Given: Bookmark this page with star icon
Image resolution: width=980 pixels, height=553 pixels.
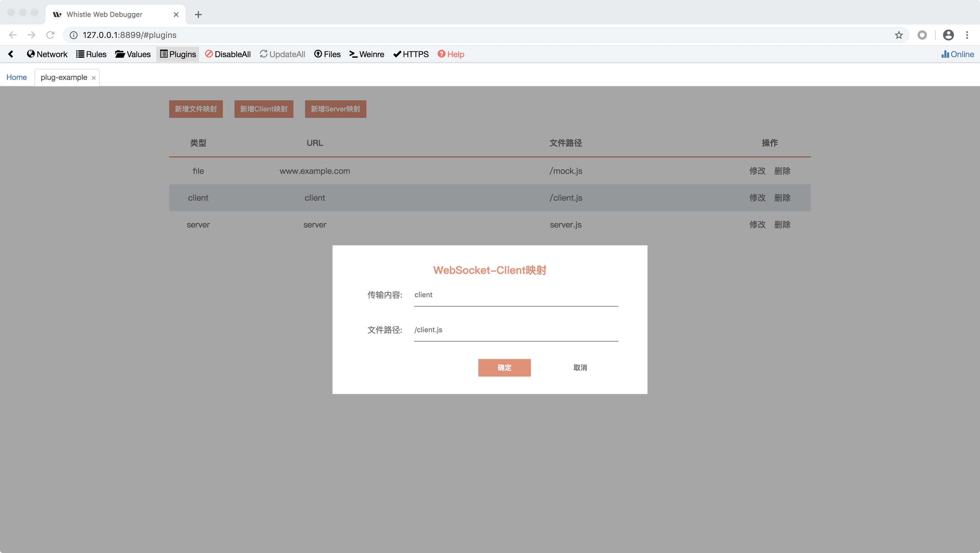Looking at the screenshot, I should pyautogui.click(x=899, y=35).
